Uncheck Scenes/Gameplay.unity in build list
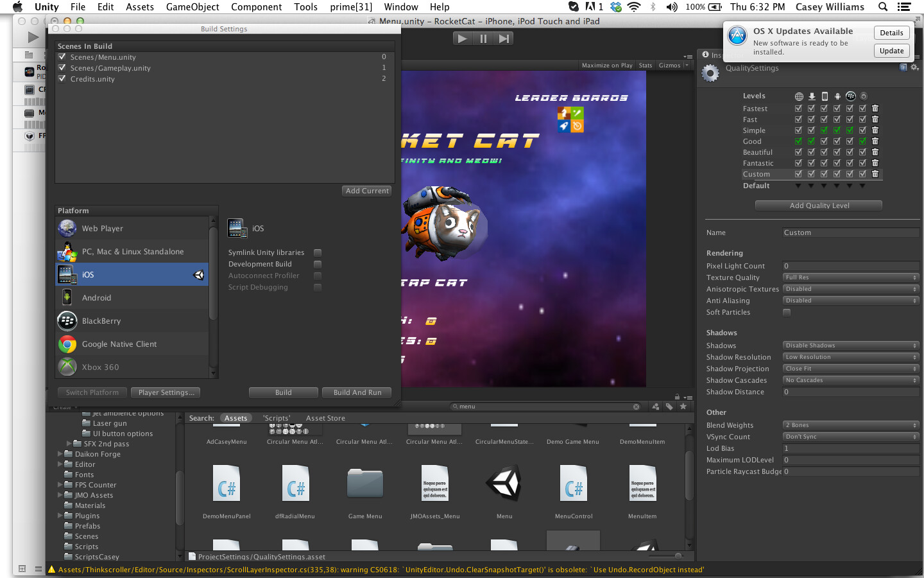This screenshot has height=578, width=924. click(x=62, y=67)
